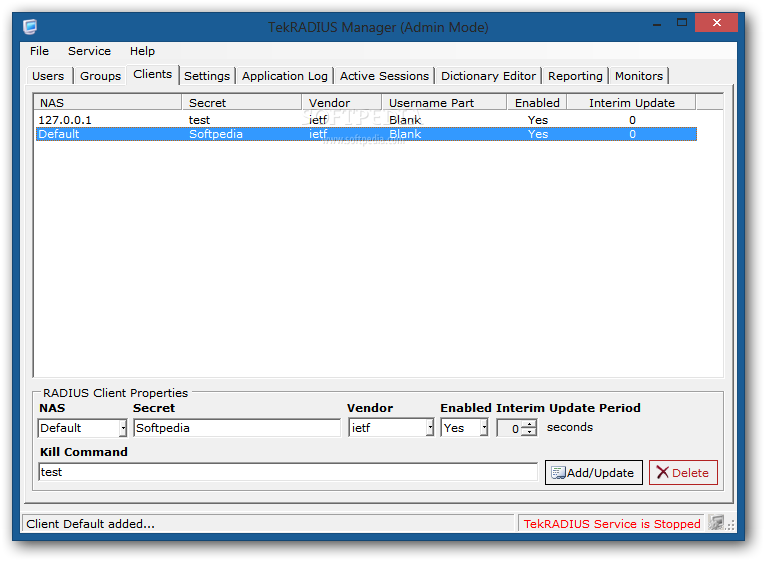Screen dimensions: 765x561
Task: Sort by the Vendor column header
Action: (342, 103)
